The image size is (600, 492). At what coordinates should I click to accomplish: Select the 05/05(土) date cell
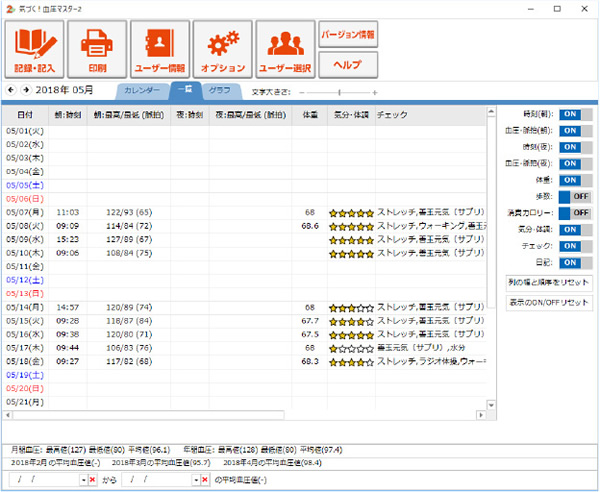point(25,186)
